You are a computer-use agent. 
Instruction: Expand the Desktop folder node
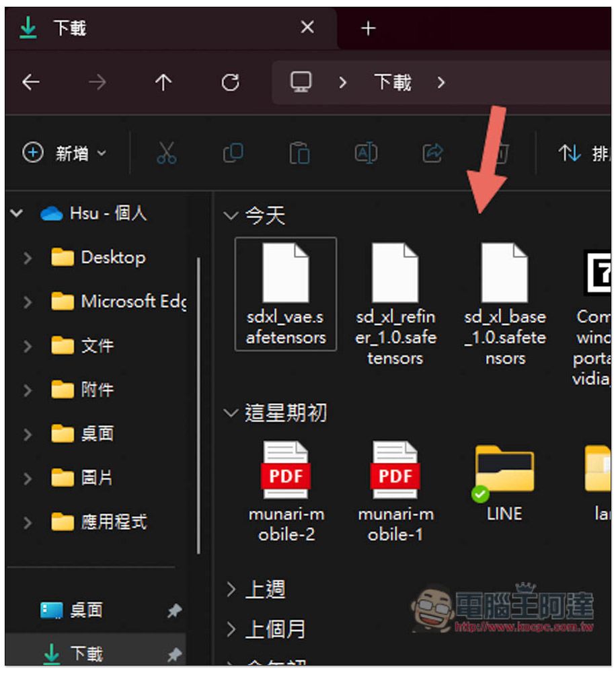[28, 258]
